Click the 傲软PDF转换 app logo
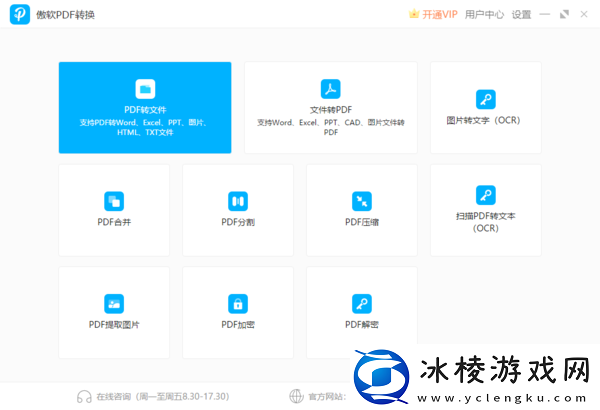600x410 pixels. click(20, 14)
